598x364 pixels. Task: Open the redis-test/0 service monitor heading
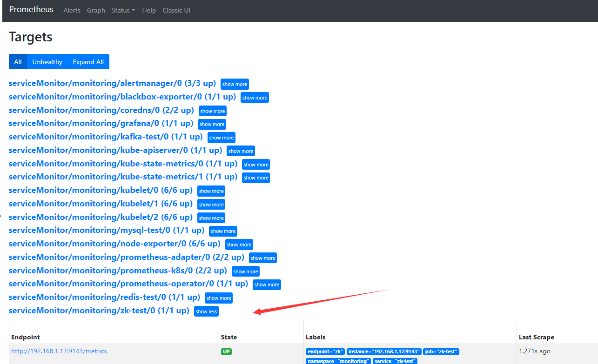click(x=104, y=297)
